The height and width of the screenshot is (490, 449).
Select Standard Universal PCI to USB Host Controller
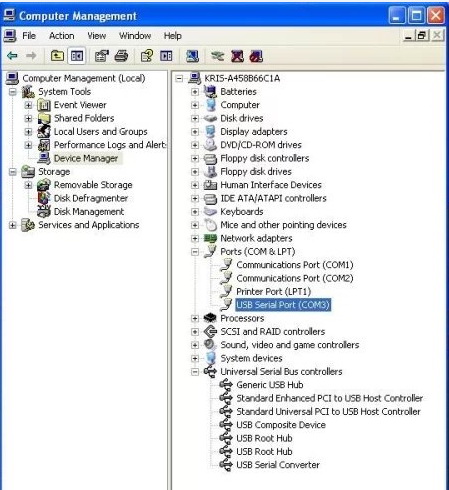(x=328, y=412)
